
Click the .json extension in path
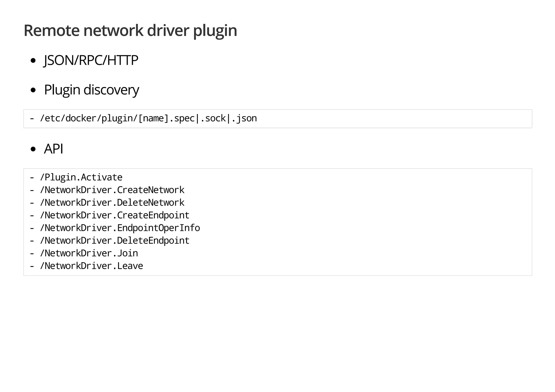(244, 118)
